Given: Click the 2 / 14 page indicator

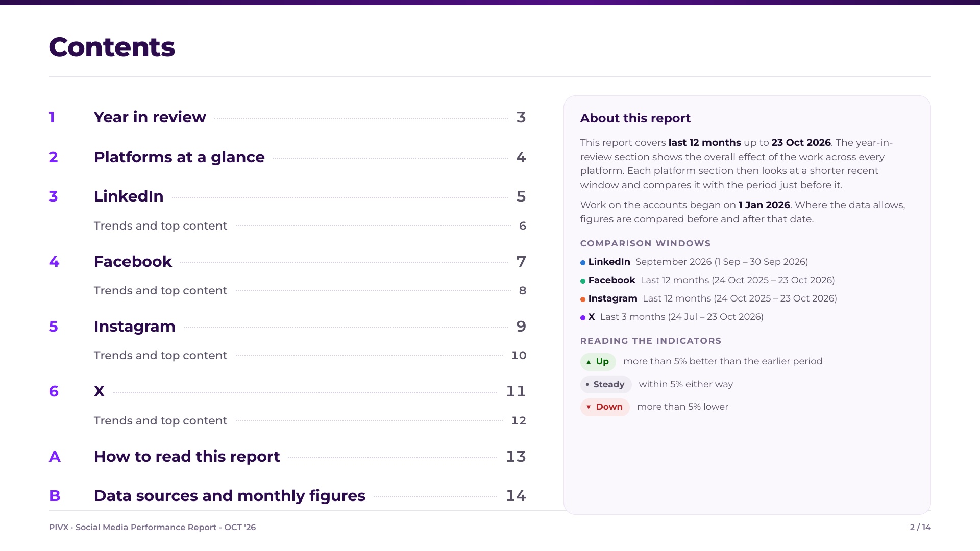Looking at the screenshot, I should (x=920, y=528).
